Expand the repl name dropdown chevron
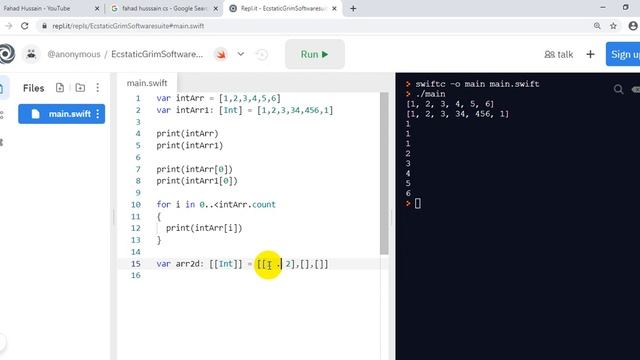Viewport: 640px width, 360px height. pyautogui.click(x=241, y=54)
